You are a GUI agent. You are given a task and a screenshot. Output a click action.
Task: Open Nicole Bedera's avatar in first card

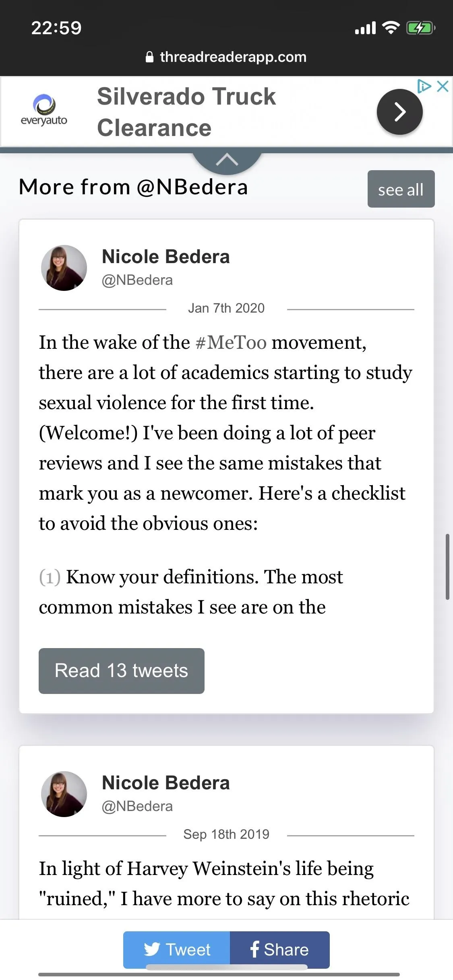click(64, 268)
